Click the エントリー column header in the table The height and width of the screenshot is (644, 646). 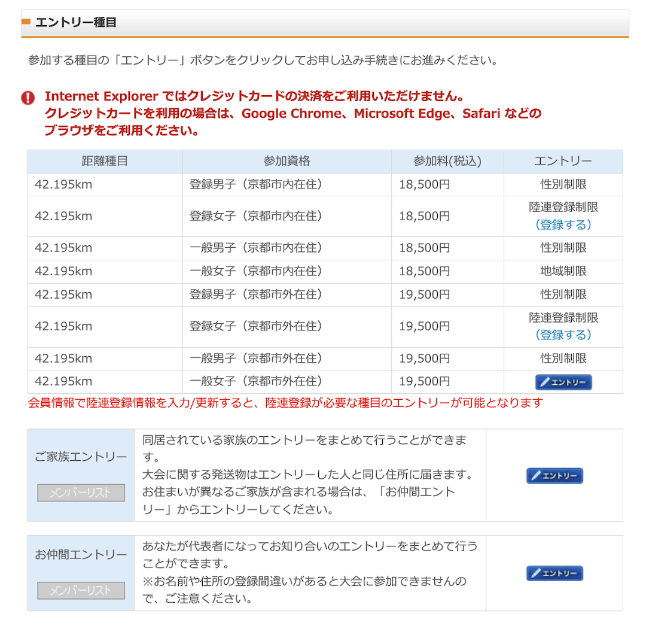pyautogui.click(x=563, y=161)
